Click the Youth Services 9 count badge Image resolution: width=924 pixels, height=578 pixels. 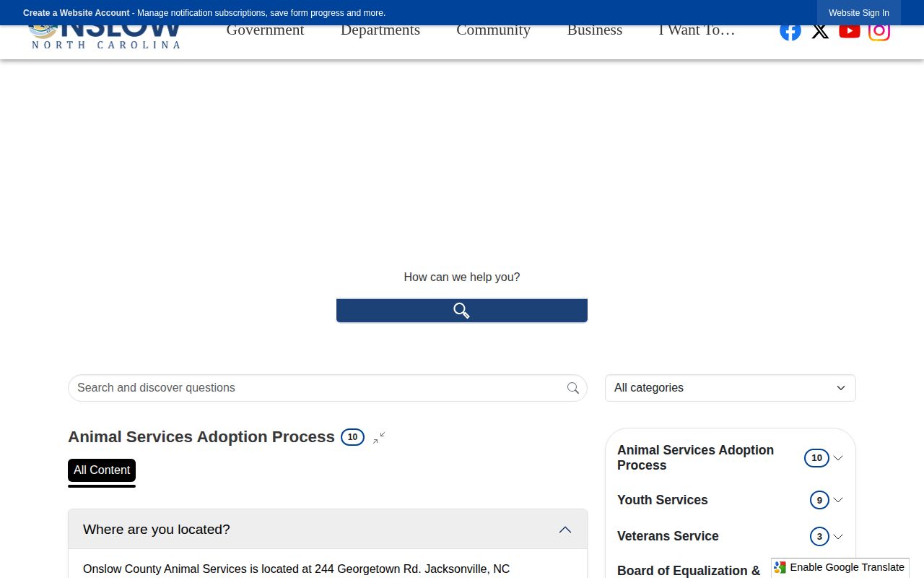coord(819,500)
